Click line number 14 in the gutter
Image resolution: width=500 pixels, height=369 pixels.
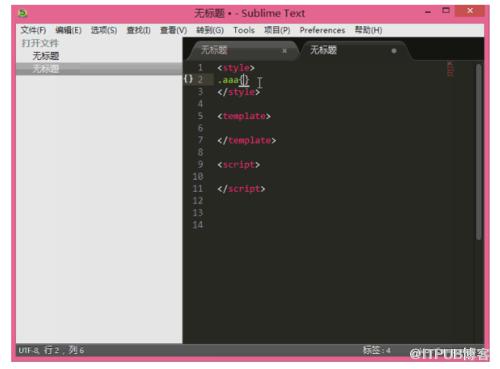point(198,225)
